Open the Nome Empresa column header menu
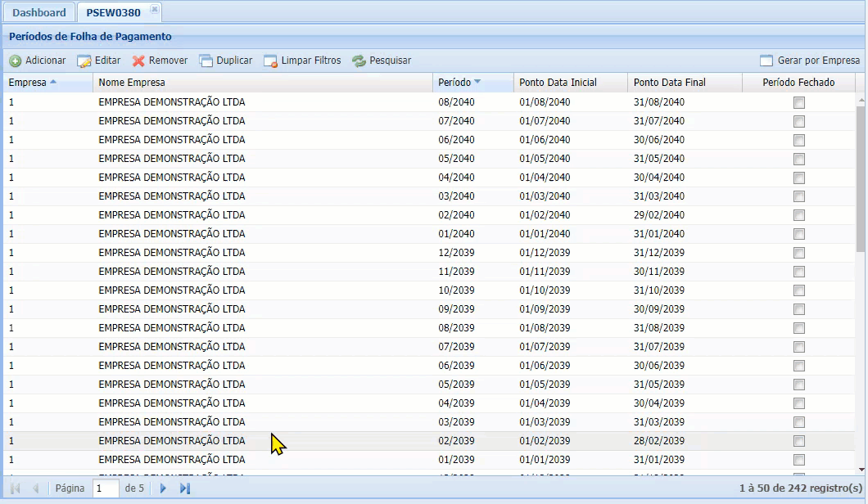Screen dimensions: 868x504 click(x=423, y=82)
